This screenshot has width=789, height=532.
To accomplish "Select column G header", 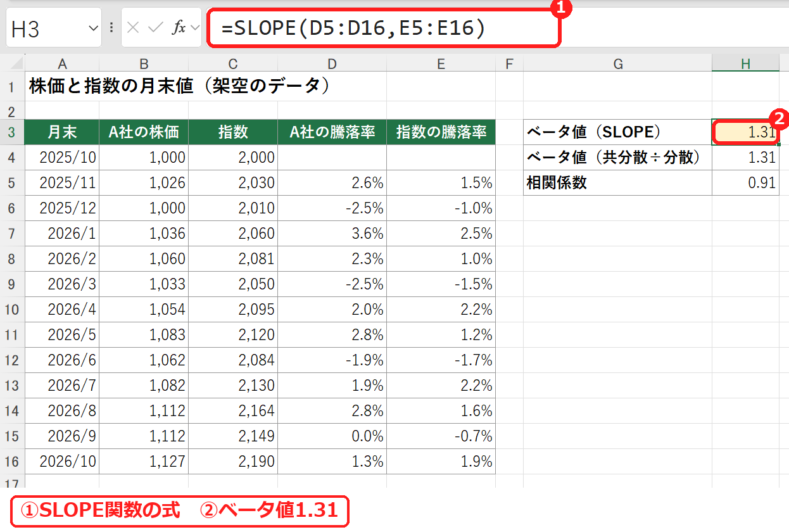I will coord(618,63).
